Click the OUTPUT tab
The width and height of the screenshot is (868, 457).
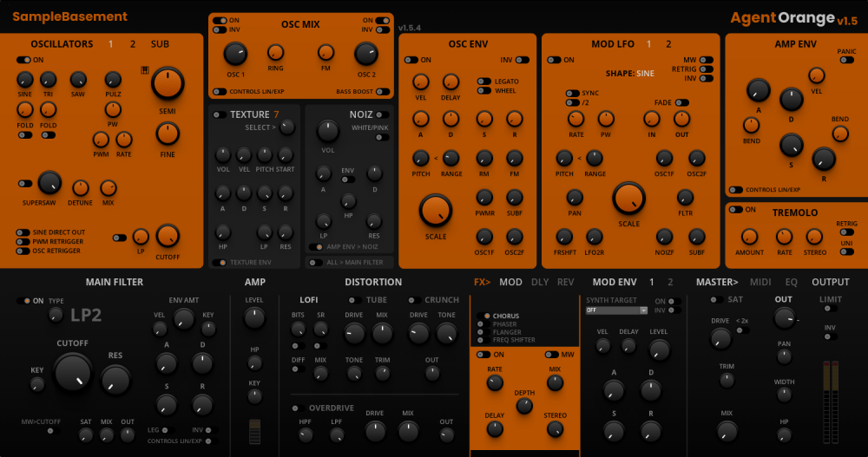point(831,282)
